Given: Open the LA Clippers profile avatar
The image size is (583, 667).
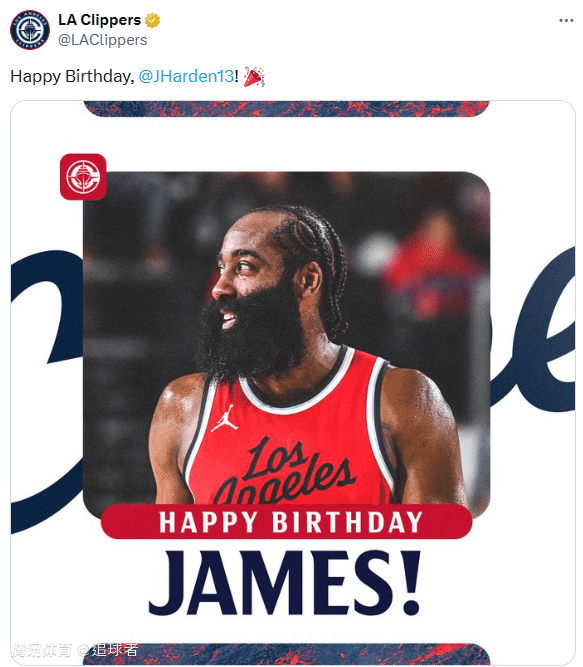Looking at the screenshot, I should click(x=30, y=30).
